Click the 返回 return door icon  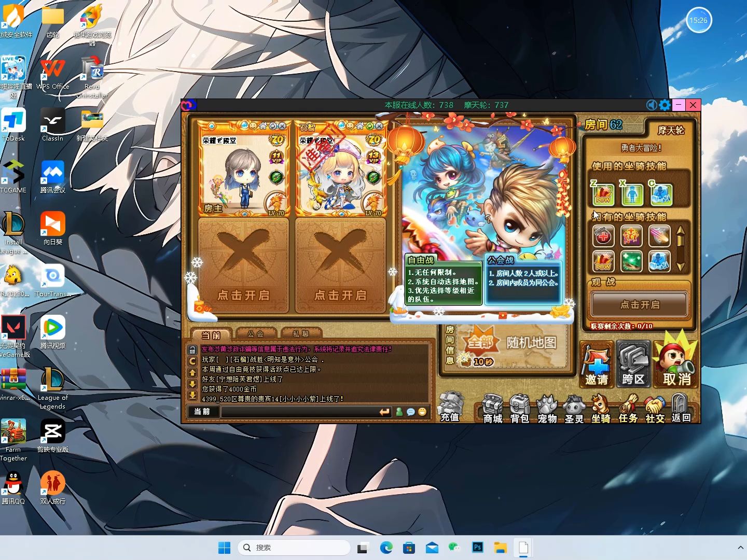point(681,409)
